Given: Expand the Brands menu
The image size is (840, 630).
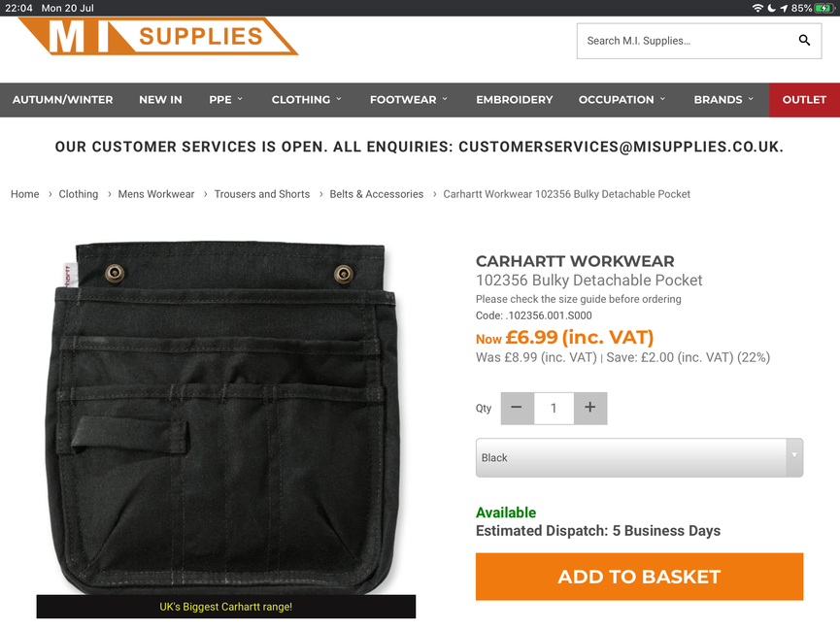Looking at the screenshot, I should [x=723, y=100].
